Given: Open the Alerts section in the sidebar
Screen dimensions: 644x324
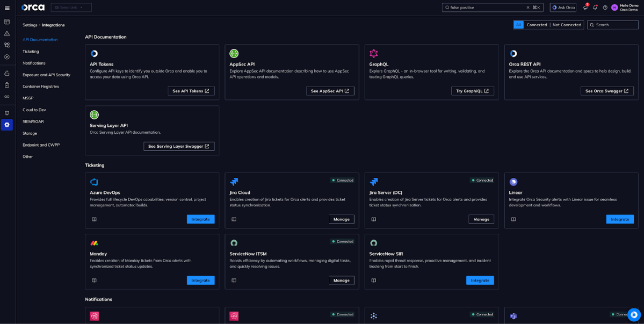Looking at the screenshot, I should (x=7, y=34).
